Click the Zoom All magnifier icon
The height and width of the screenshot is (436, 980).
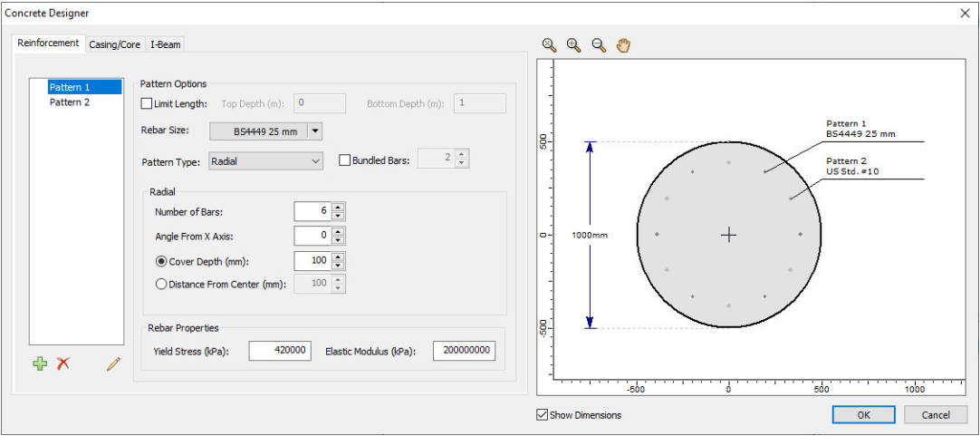[x=549, y=44]
